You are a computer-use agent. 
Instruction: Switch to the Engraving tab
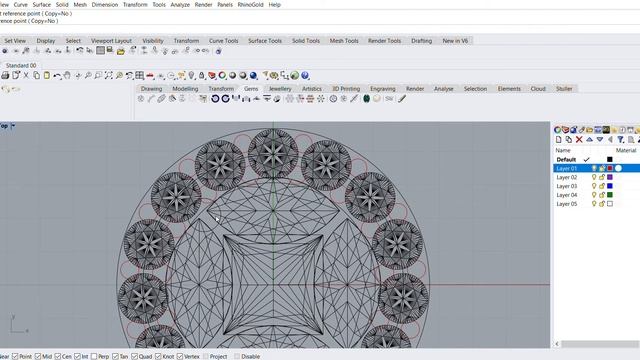(382, 89)
